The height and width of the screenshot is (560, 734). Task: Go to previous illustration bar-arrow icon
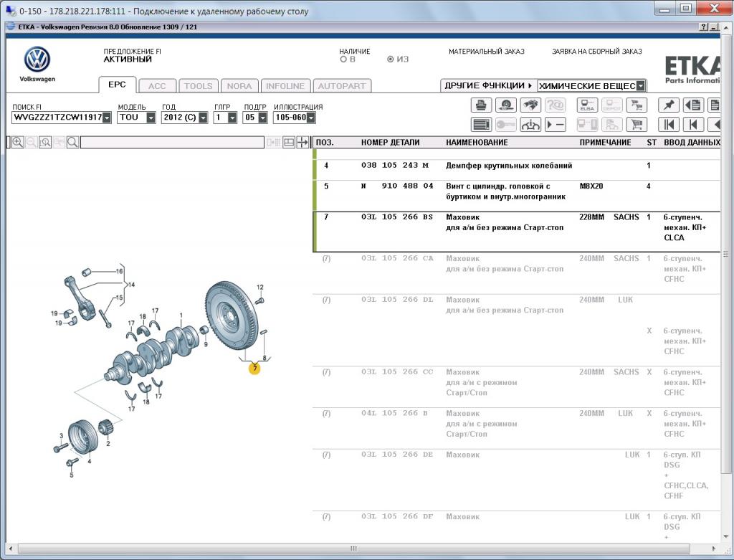click(x=693, y=125)
